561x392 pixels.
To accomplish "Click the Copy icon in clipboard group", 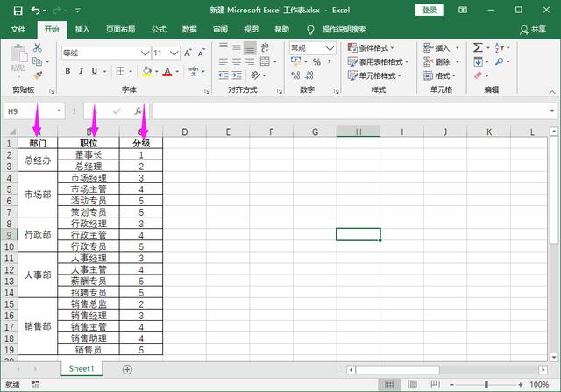I will pos(37,61).
